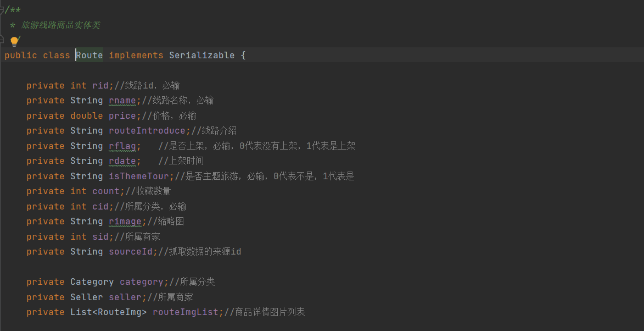Click the Route class name
Screen dimensions: 644x331
[89, 55]
